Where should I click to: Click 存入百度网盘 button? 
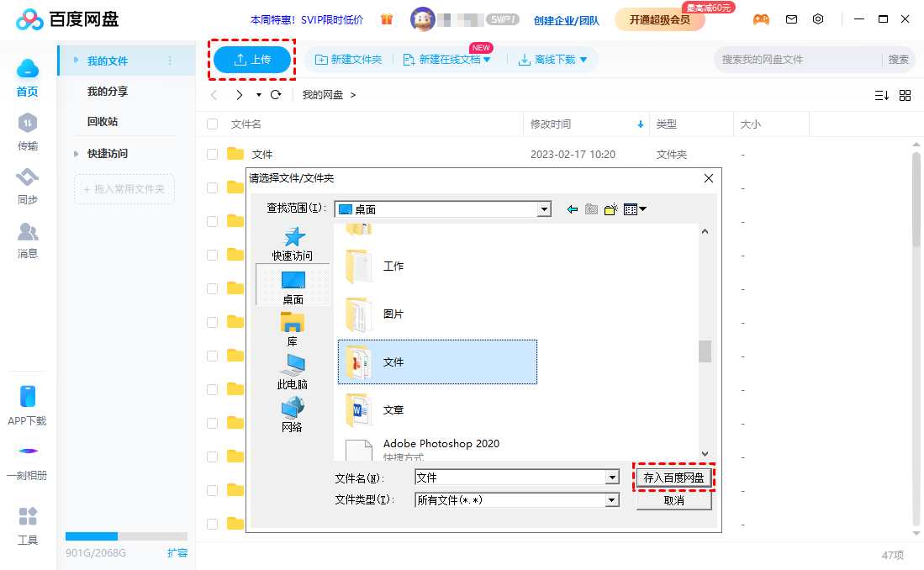click(673, 478)
